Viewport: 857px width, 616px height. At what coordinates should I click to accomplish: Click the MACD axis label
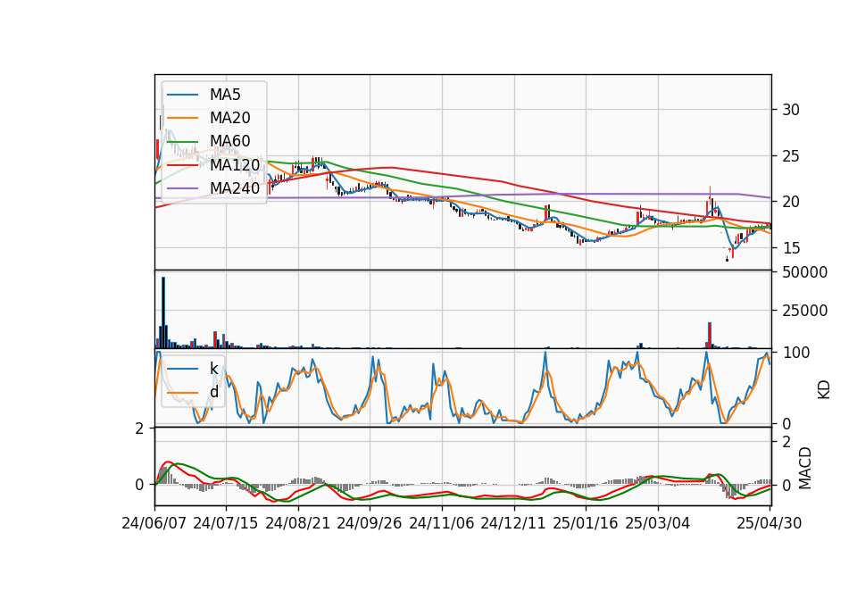click(x=805, y=468)
